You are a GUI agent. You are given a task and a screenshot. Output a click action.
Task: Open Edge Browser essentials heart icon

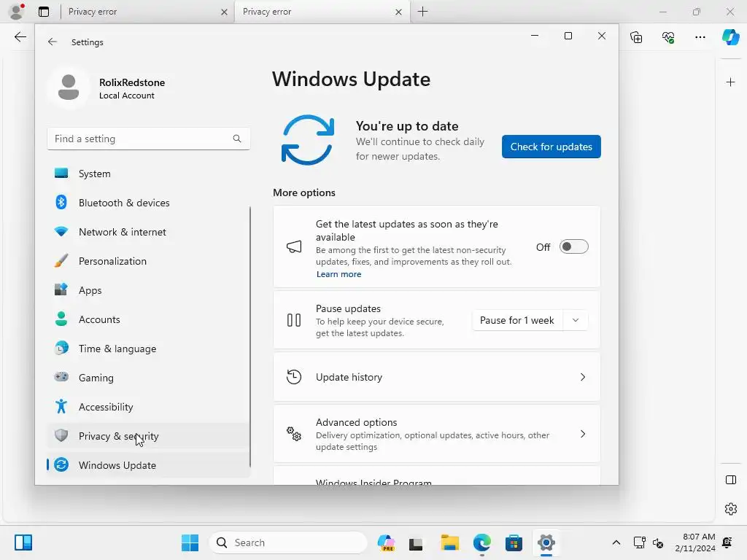click(x=668, y=37)
